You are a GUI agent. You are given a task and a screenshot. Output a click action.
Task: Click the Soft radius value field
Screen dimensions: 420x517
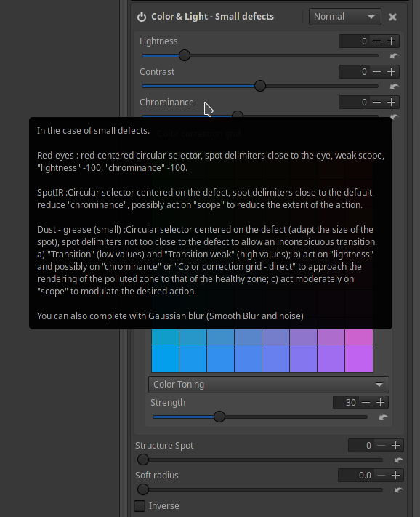click(x=356, y=475)
